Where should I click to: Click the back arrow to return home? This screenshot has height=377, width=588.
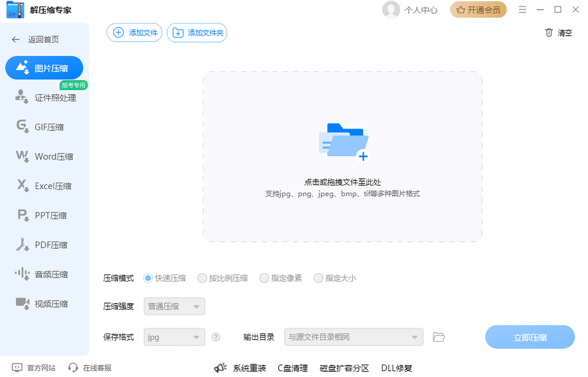[16, 40]
